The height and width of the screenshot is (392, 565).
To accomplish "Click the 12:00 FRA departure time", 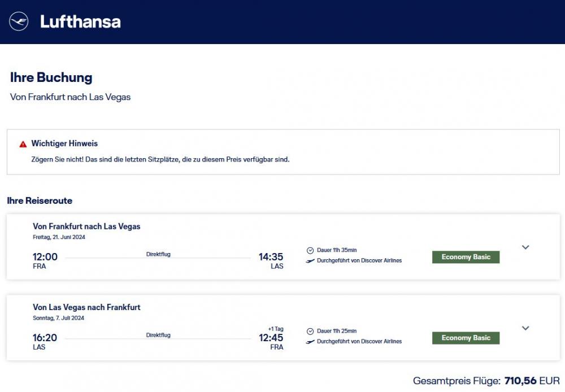I will point(45,256).
